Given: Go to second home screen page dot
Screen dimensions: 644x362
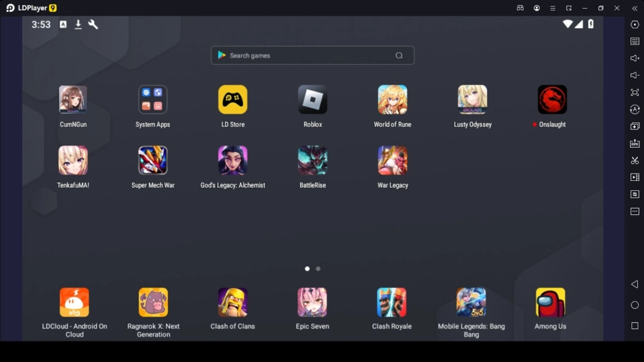Looking at the screenshot, I should (318, 269).
